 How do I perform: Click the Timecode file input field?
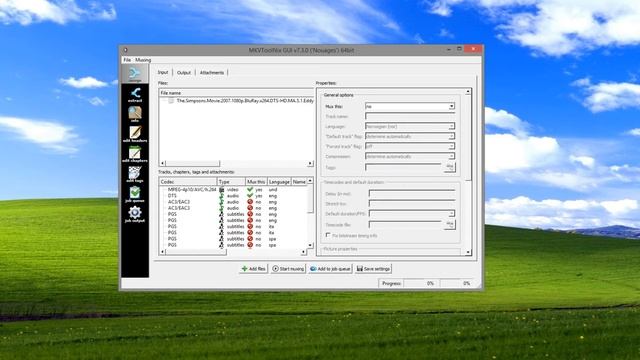click(x=405, y=224)
